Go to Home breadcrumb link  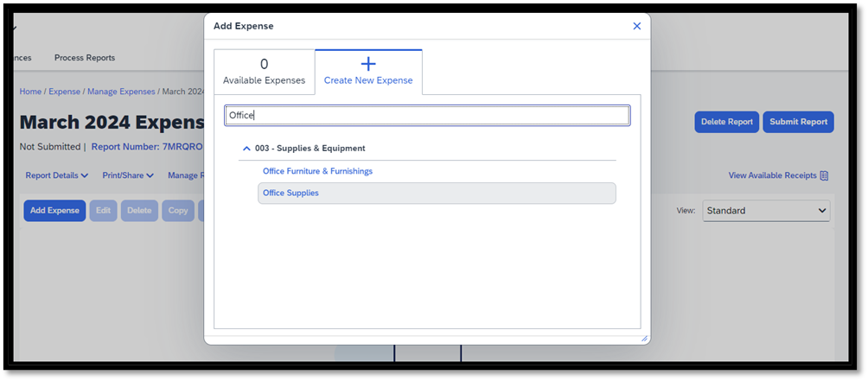click(30, 92)
